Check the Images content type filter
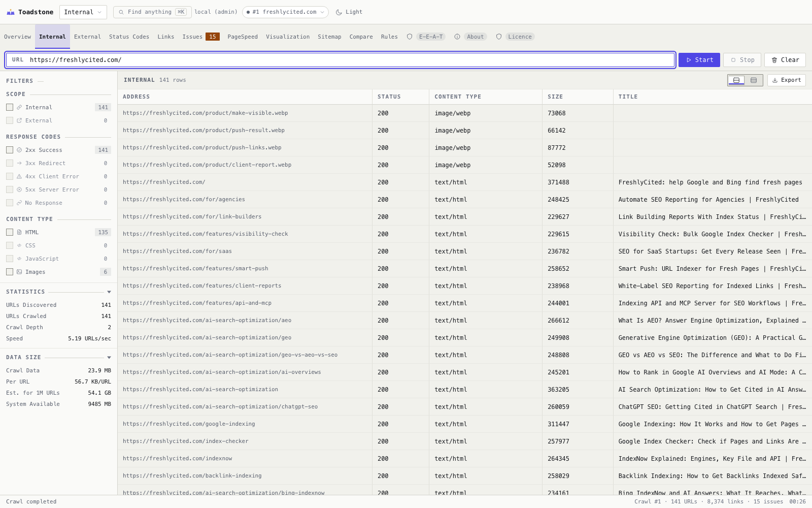 [x=10, y=272]
